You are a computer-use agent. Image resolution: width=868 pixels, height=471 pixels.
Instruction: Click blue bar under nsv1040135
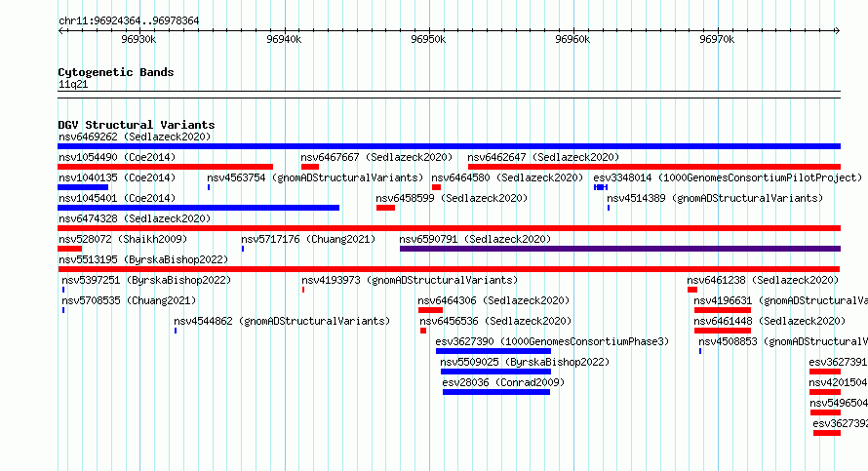(83, 187)
